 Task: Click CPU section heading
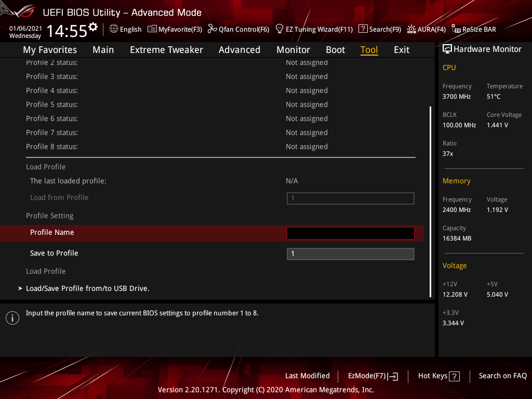click(449, 68)
